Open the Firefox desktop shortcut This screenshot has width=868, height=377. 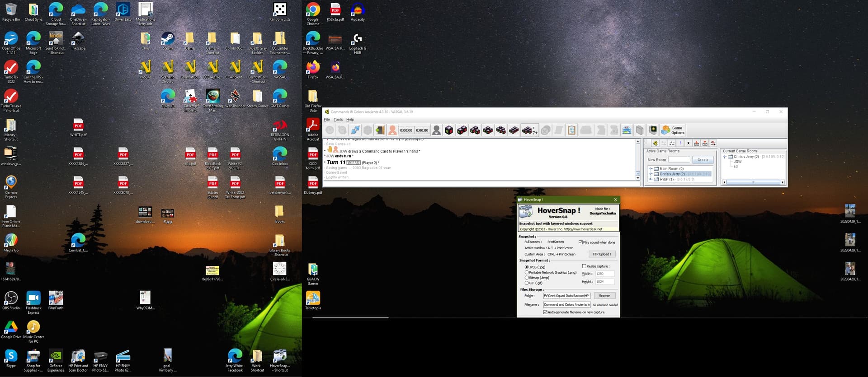point(313,70)
